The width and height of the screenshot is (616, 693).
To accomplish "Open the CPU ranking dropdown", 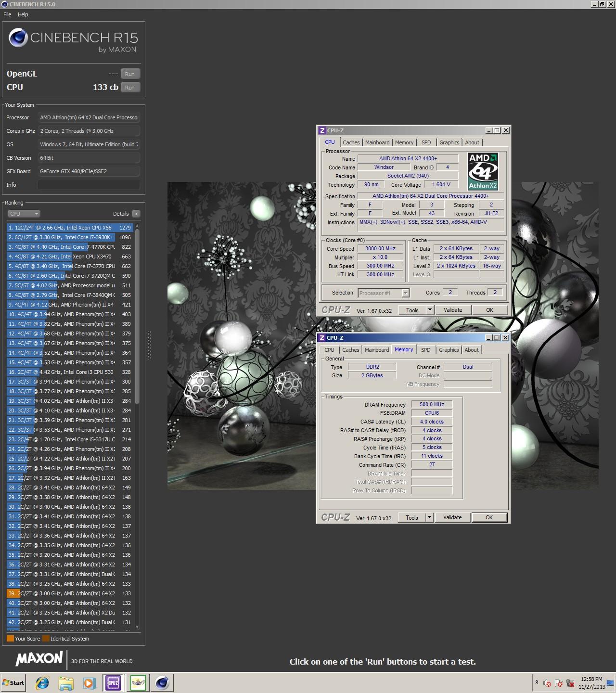I will click(24, 214).
